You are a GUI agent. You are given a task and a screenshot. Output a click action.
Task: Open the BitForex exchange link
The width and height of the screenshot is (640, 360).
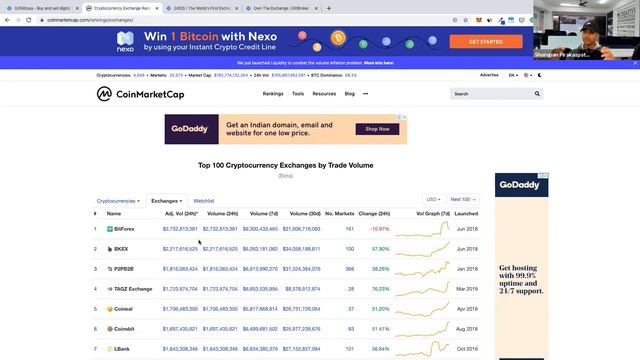pyautogui.click(x=124, y=229)
